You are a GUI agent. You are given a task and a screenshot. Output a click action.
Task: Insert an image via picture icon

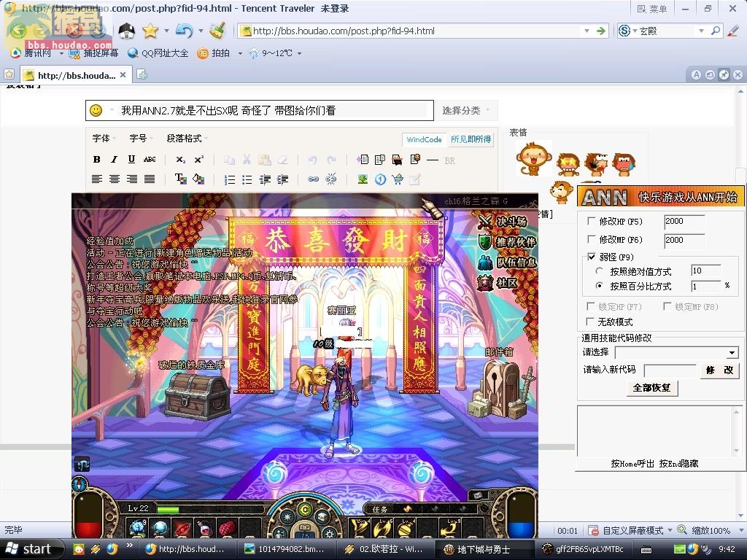click(363, 179)
